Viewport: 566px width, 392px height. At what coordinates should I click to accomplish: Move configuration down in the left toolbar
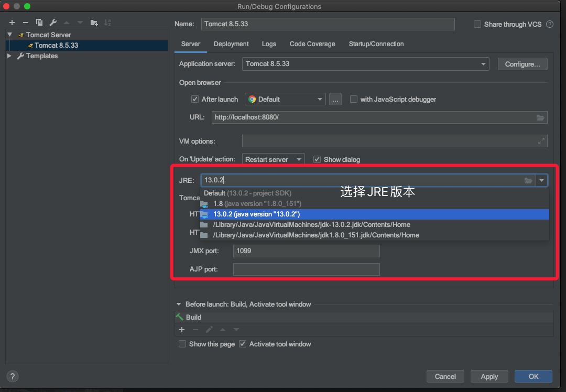click(x=80, y=23)
